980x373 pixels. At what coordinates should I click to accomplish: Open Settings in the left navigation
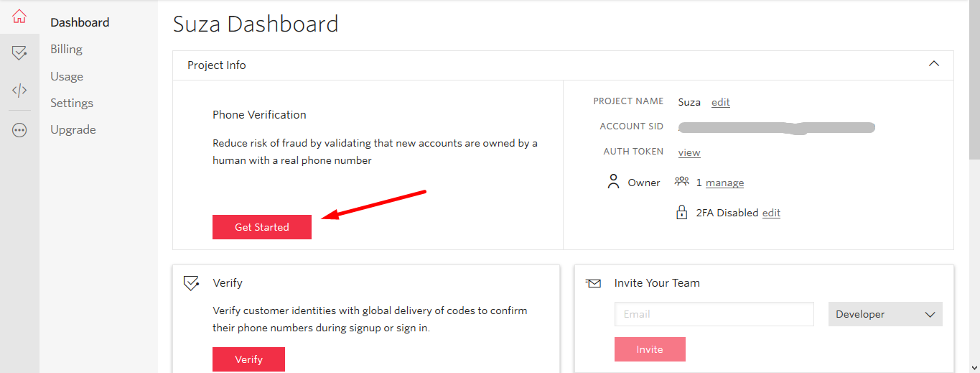pos(72,103)
